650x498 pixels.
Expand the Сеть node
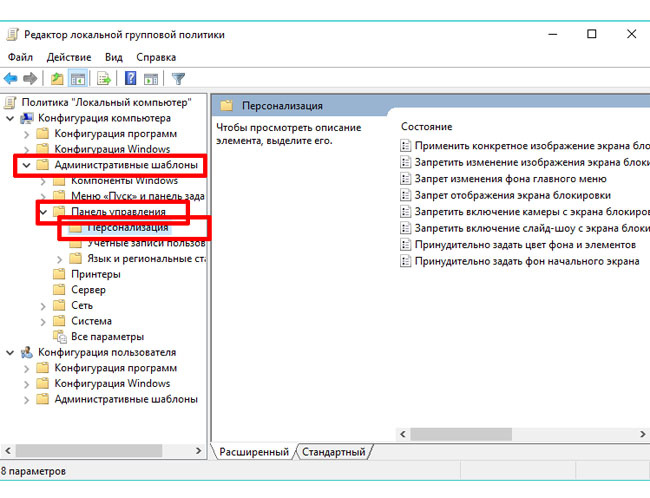point(43,306)
